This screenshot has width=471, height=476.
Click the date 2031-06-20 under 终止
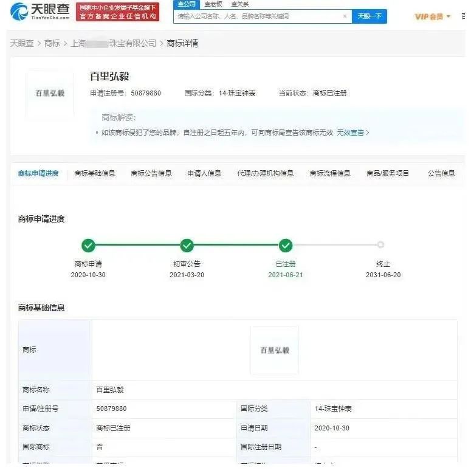(383, 275)
